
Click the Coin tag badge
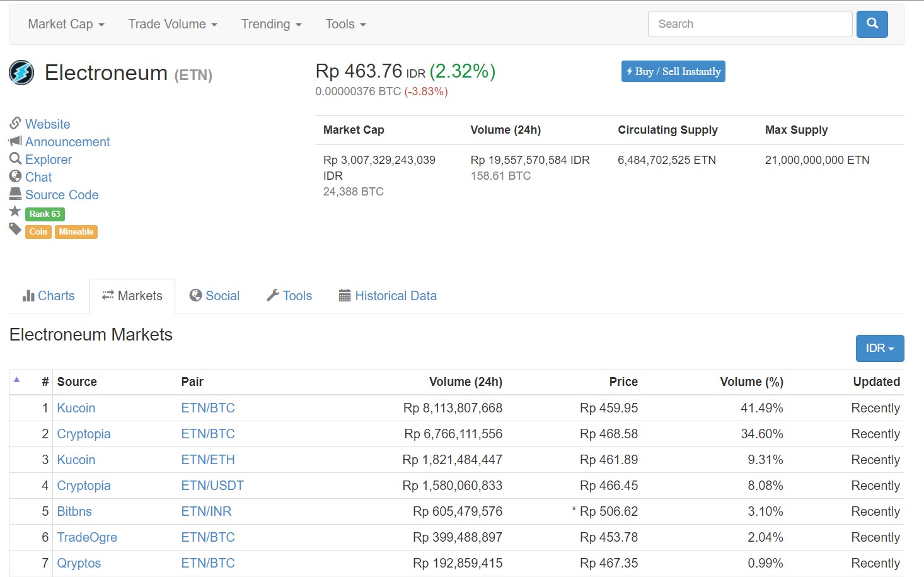coord(38,231)
